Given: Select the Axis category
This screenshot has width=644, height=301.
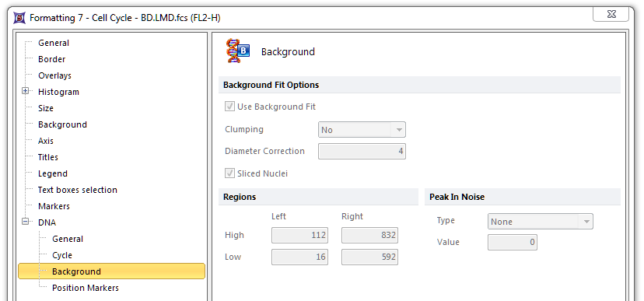Looking at the screenshot, I should 46,141.
